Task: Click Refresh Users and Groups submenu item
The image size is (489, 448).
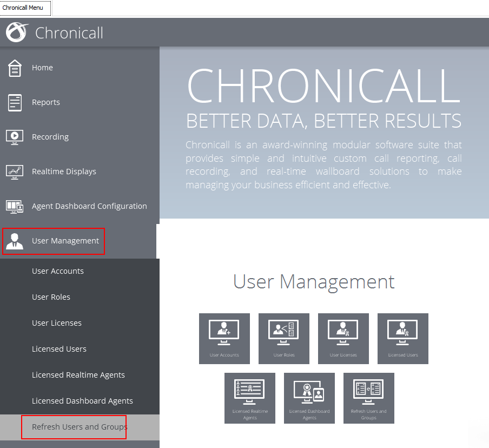Action: (x=80, y=427)
